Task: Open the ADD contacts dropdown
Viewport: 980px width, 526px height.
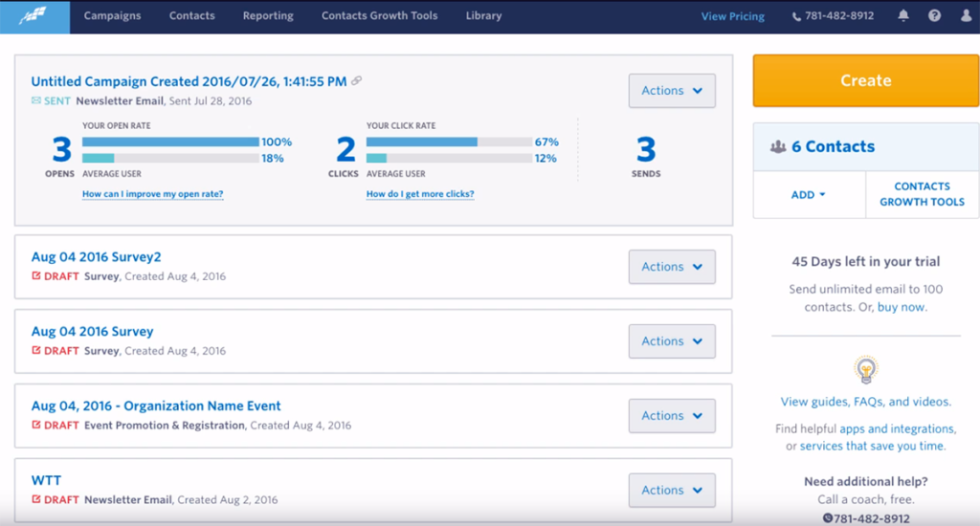Action: pos(809,195)
